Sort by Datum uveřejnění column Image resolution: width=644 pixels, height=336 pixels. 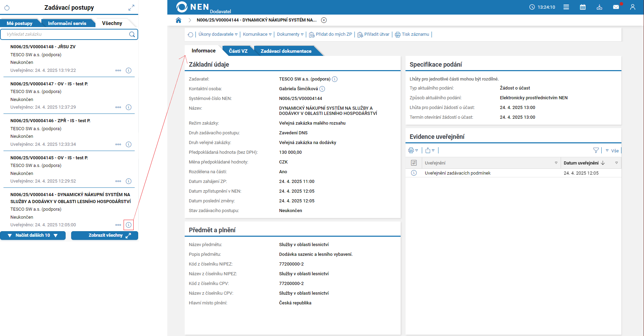pyautogui.click(x=584, y=163)
